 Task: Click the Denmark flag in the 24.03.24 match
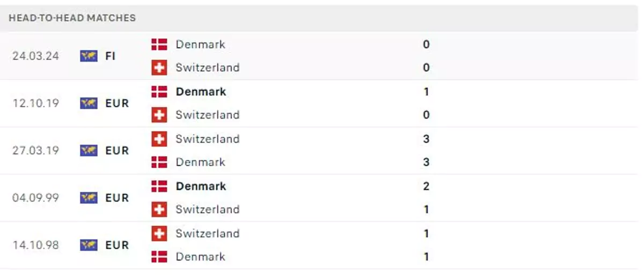[x=159, y=44]
